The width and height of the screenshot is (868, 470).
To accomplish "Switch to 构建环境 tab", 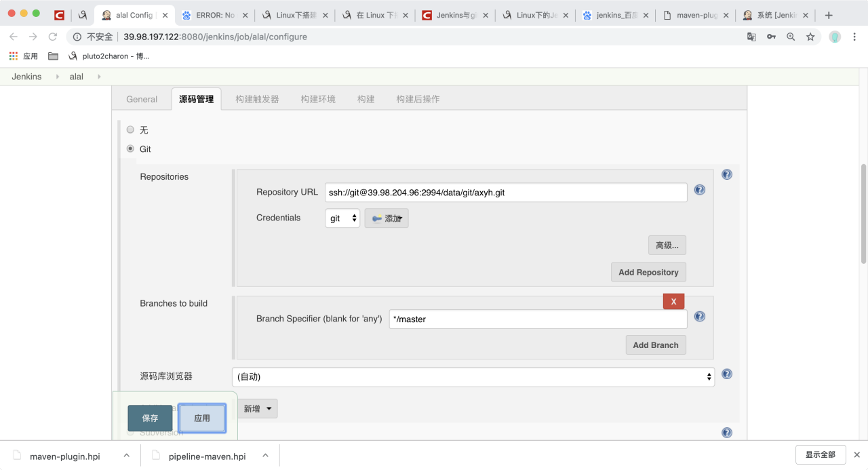I will pyautogui.click(x=318, y=99).
